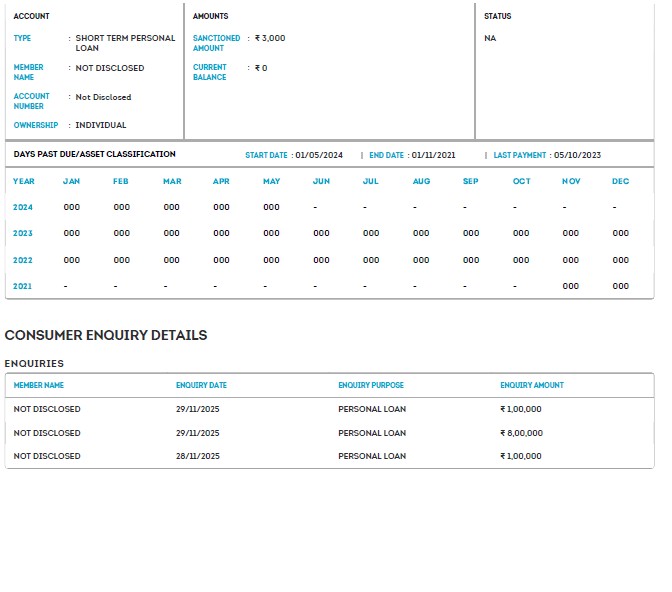Click the Start Date 01/05/2024 value
The height and width of the screenshot is (592, 672).
coord(319,155)
